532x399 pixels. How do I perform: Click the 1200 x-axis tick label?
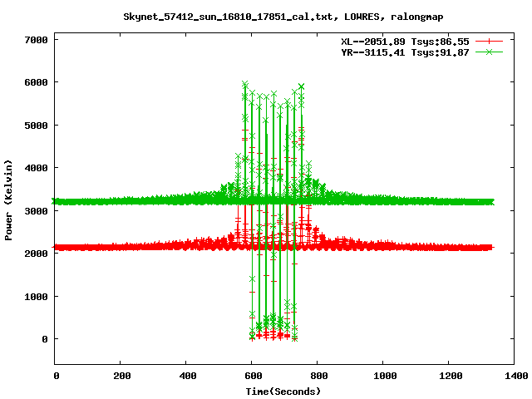(451, 376)
